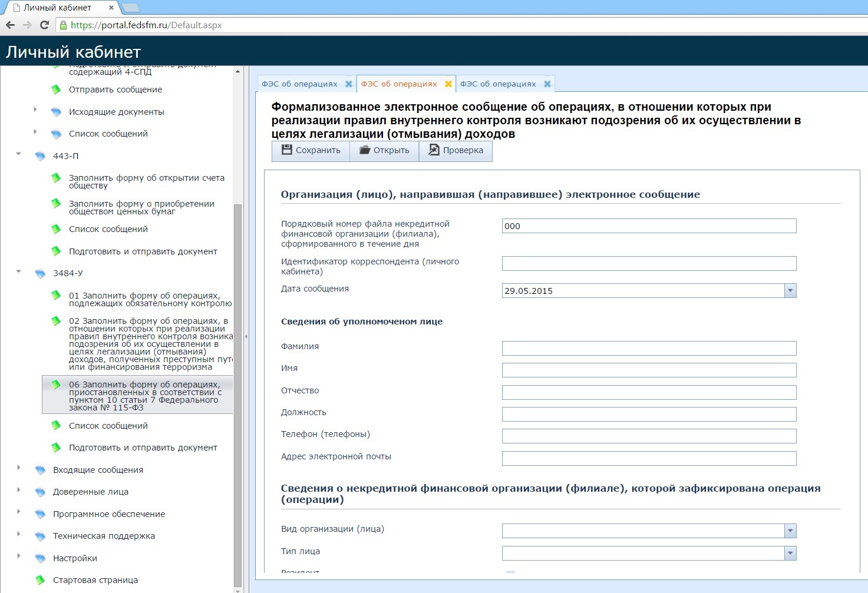The height and width of the screenshot is (593, 868).
Task: Open the Тип лица dropdown
Action: point(790,554)
